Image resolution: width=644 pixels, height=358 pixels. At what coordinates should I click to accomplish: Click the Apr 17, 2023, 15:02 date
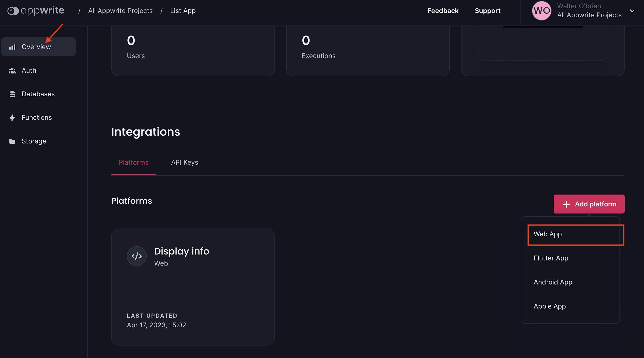click(x=156, y=325)
